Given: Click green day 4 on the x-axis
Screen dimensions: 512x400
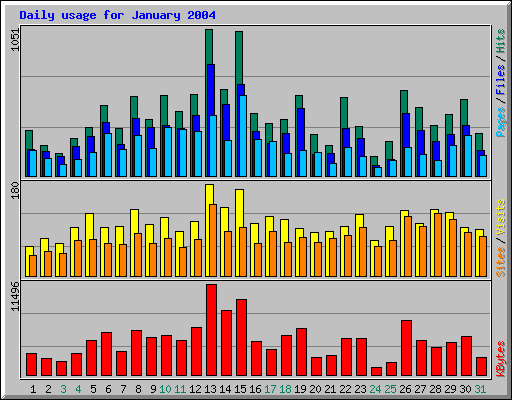Looking at the screenshot, I should point(78,389).
